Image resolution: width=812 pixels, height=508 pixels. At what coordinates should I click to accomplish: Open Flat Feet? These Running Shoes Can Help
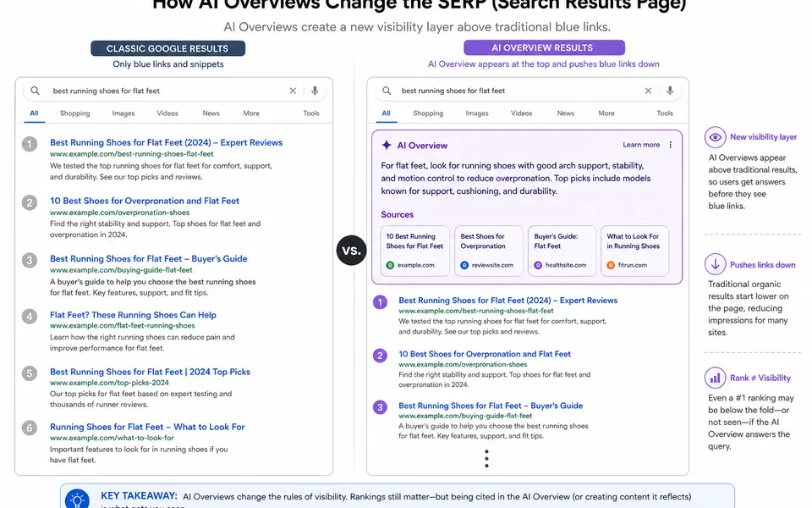[133, 315]
